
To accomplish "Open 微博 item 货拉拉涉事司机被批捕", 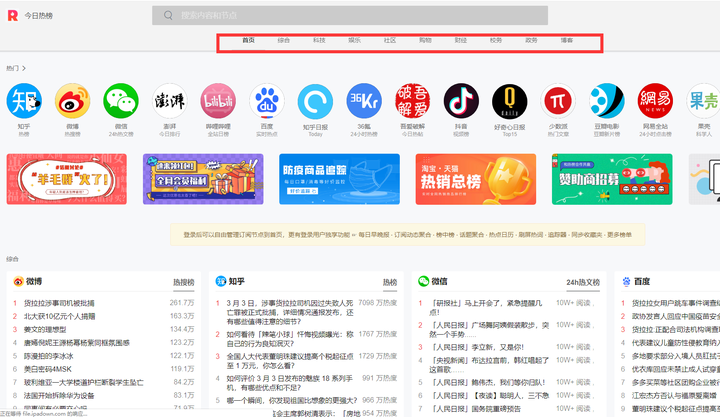I will [x=59, y=303].
